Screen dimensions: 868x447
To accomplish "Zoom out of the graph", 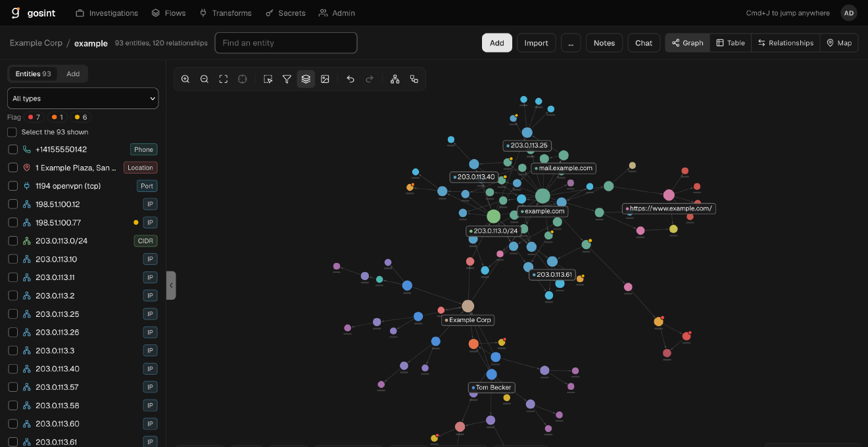I will click(x=205, y=79).
